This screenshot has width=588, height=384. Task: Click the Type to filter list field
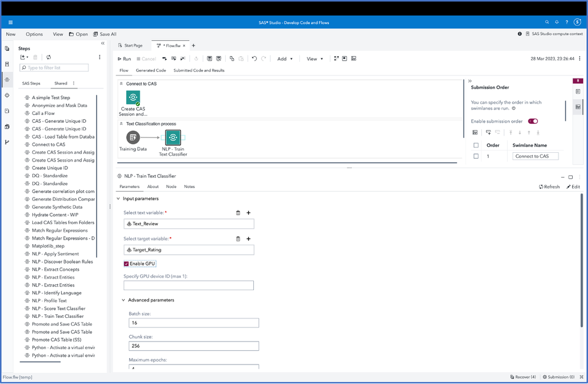(54, 68)
